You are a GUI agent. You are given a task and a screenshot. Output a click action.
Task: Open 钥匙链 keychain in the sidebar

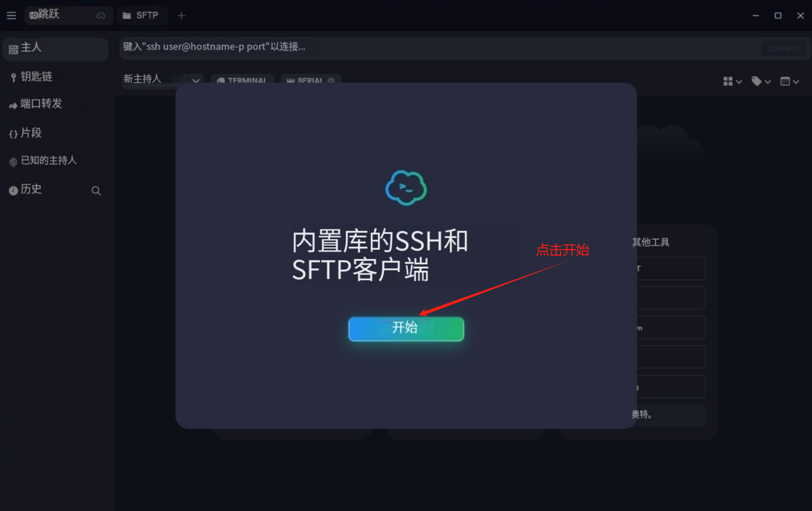click(37, 77)
